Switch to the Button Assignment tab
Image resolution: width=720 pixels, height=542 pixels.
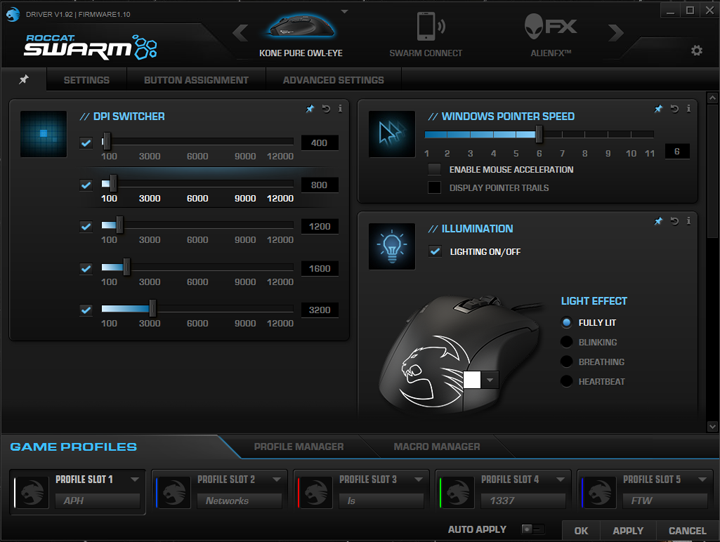pos(196,80)
